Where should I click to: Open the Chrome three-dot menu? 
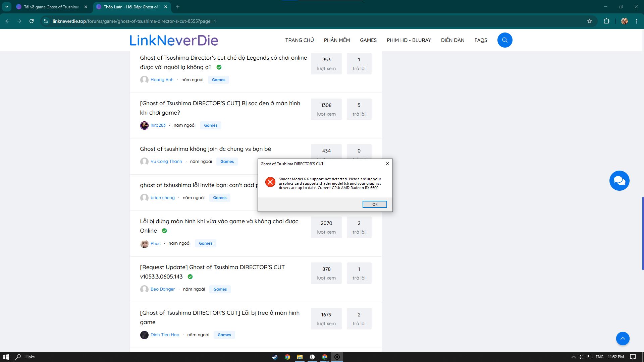(636, 21)
